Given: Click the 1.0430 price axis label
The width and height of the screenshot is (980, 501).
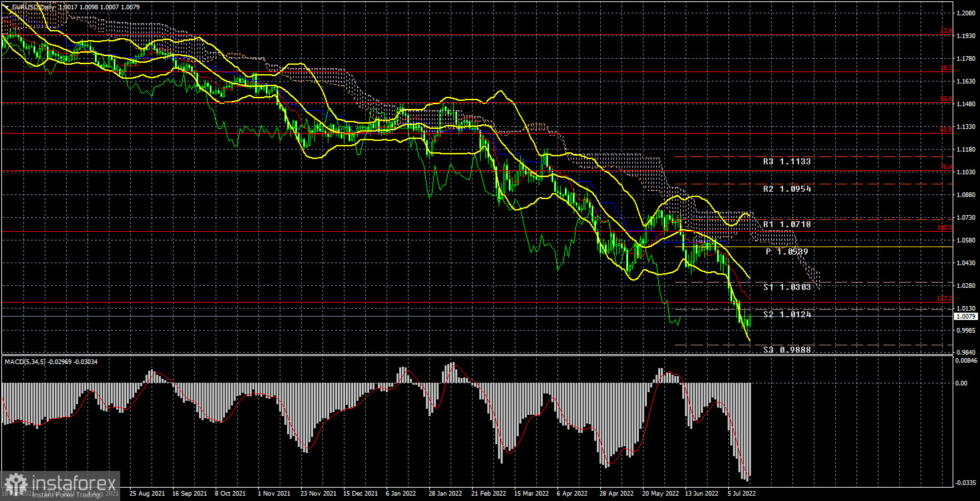Looking at the screenshot, I should pos(965,263).
